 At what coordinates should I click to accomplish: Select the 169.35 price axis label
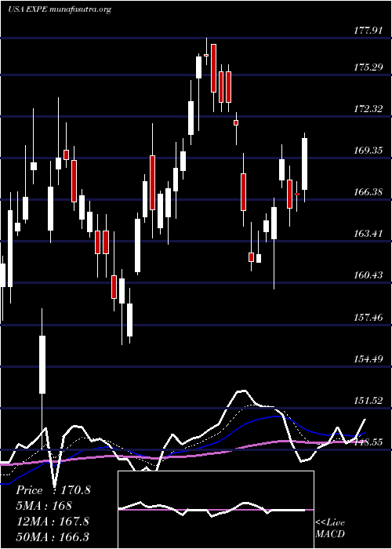(x=367, y=151)
